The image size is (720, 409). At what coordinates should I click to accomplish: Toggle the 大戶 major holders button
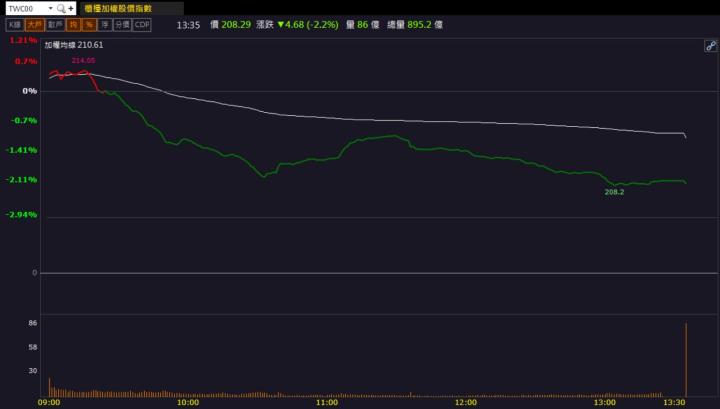tap(35, 25)
